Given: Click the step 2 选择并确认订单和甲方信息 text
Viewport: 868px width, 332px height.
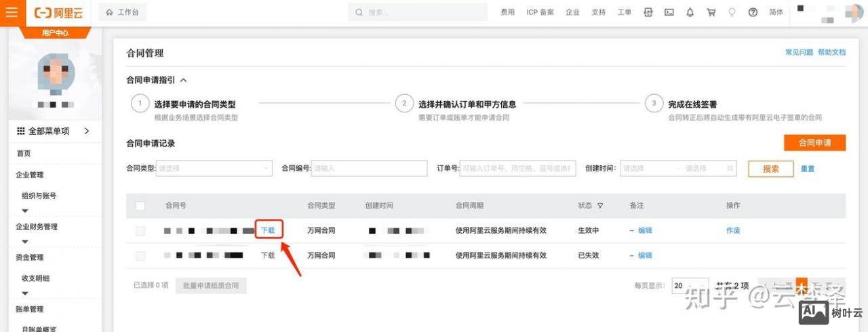Looking at the screenshot, I should pyautogui.click(x=467, y=104).
